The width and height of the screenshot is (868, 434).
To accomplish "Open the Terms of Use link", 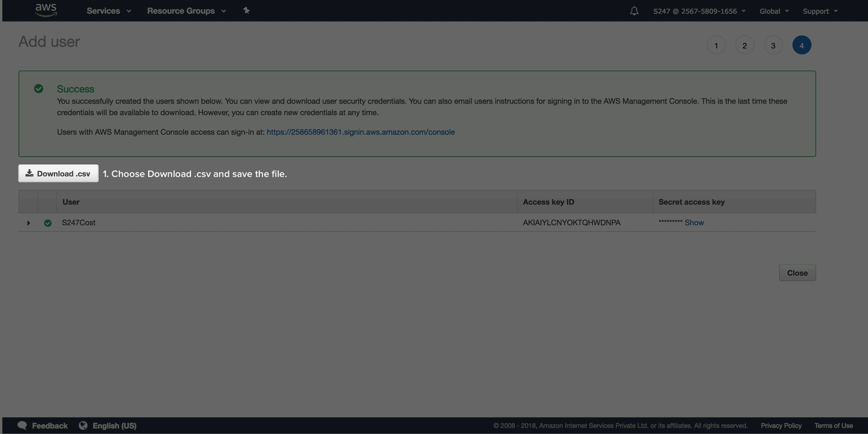I will (x=834, y=426).
